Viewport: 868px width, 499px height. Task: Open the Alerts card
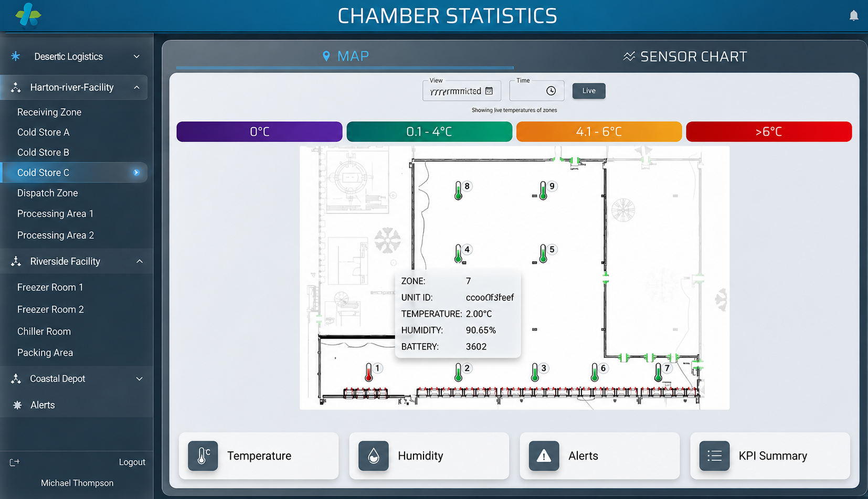point(600,455)
